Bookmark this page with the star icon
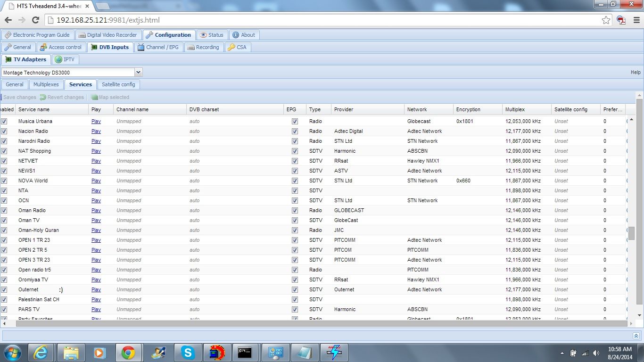 point(606,20)
